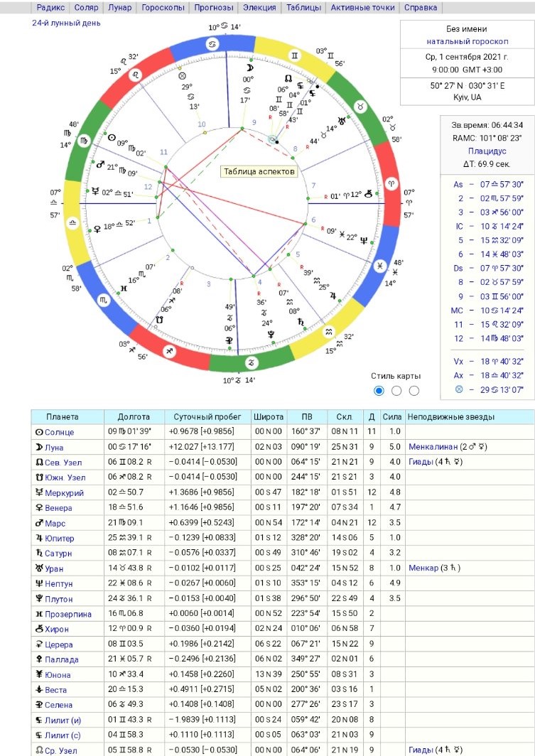Screen dimensions: 535x756
Task: Open the Селена link in table
Action: [58, 704]
